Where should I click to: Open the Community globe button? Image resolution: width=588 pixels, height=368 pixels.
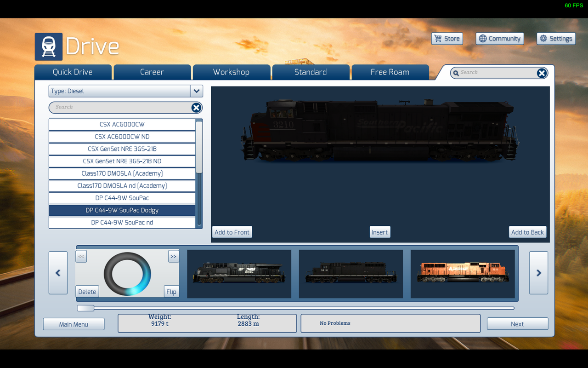(499, 39)
